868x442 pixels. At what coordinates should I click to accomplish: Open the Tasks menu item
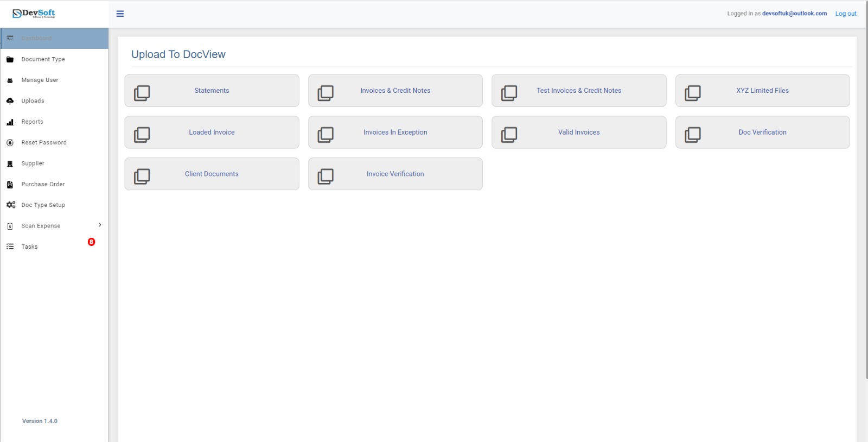point(29,247)
